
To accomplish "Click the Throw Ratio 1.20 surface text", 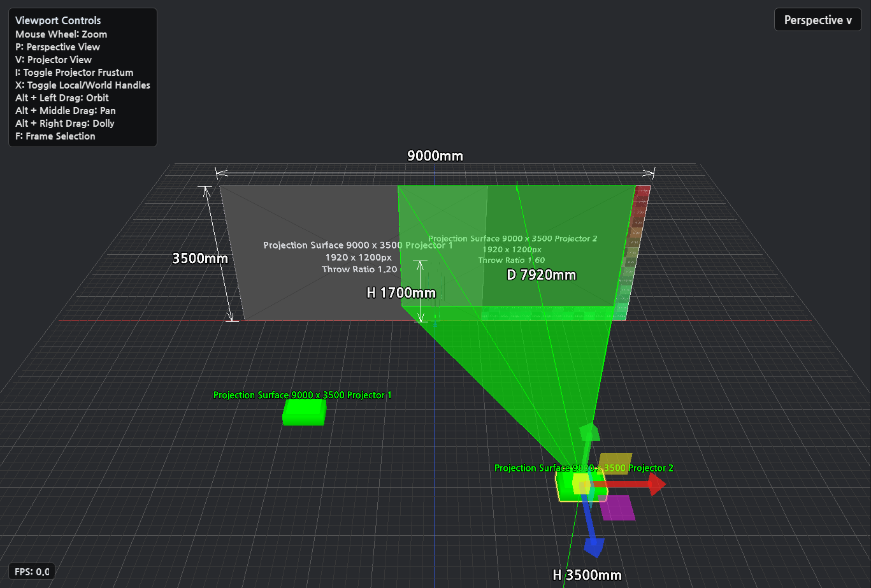I will pyautogui.click(x=359, y=269).
